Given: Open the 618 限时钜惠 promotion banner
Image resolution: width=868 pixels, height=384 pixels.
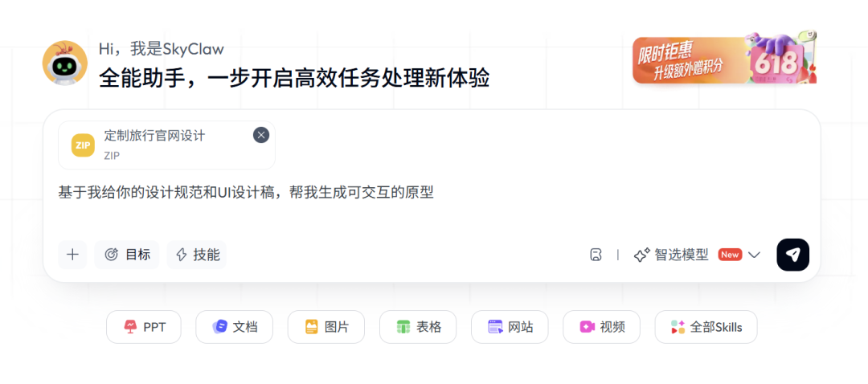Looking at the screenshot, I should point(725,58).
